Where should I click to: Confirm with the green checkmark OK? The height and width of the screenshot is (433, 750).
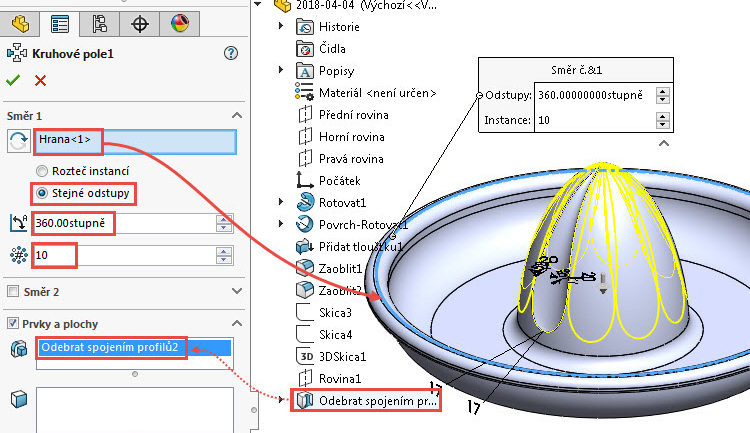(x=13, y=80)
